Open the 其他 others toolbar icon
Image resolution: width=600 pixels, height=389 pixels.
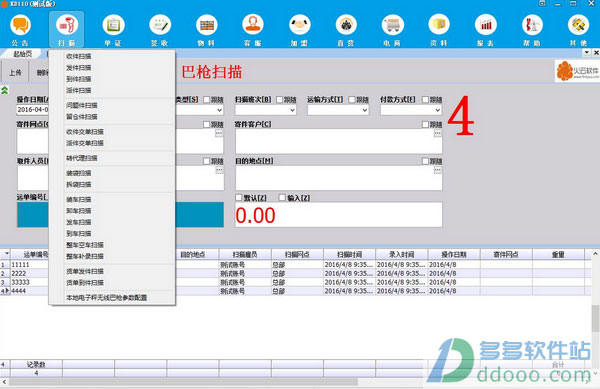pyautogui.click(x=579, y=29)
